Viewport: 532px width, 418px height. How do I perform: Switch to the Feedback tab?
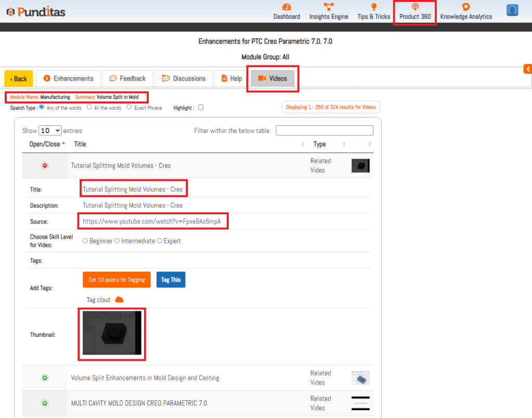tap(127, 79)
